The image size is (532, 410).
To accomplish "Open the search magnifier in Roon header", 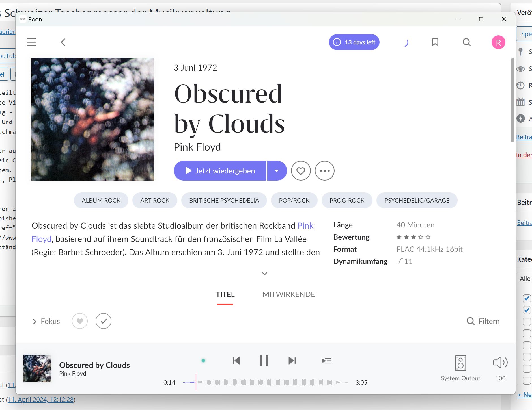I will (x=467, y=42).
